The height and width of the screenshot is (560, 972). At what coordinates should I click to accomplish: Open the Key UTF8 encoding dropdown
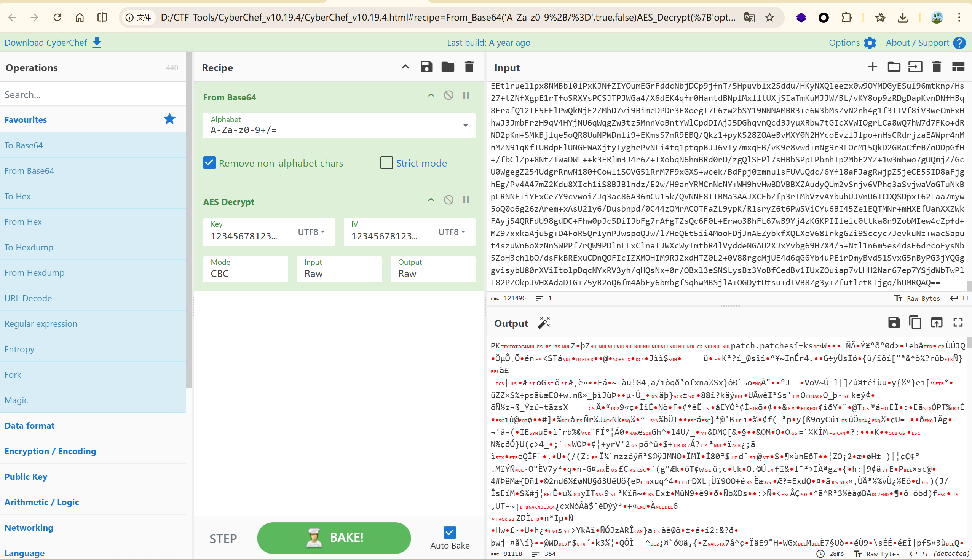pyautogui.click(x=311, y=232)
